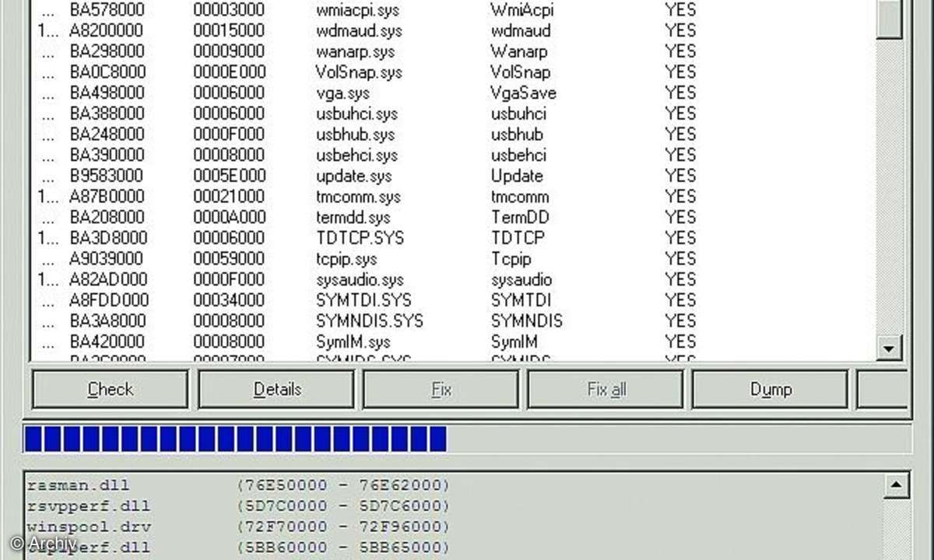Click base address A9039000
The height and width of the screenshot is (560, 934).
(x=107, y=259)
